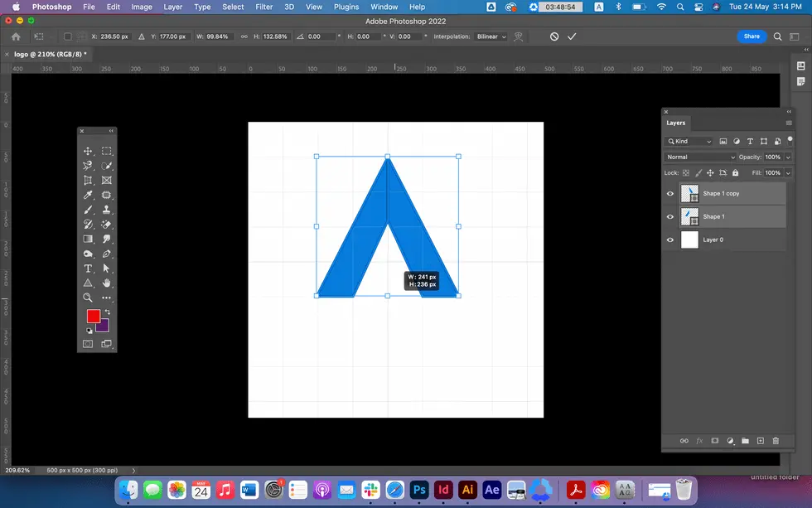Screen dimensions: 812x508
Task: Click the blue Share button
Action: tap(752, 36)
